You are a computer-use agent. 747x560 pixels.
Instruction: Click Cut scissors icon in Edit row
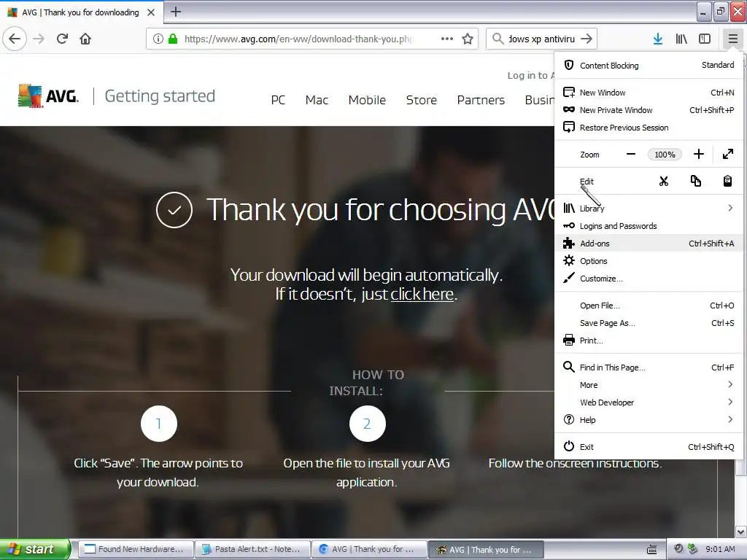click(x=664, y=181)
